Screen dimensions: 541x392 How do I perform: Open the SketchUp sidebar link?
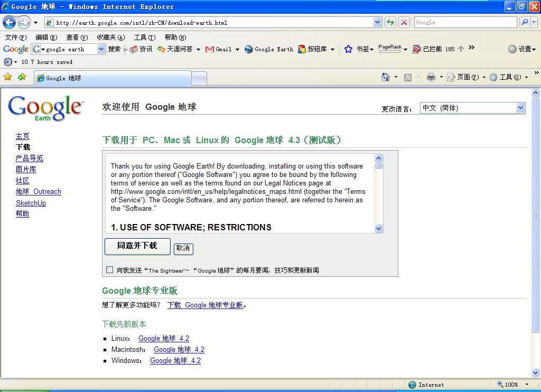coord(31,203)
